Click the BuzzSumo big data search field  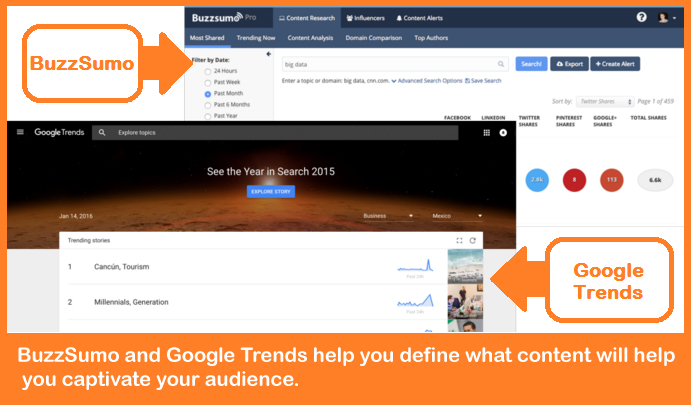(x=395, y=64)
